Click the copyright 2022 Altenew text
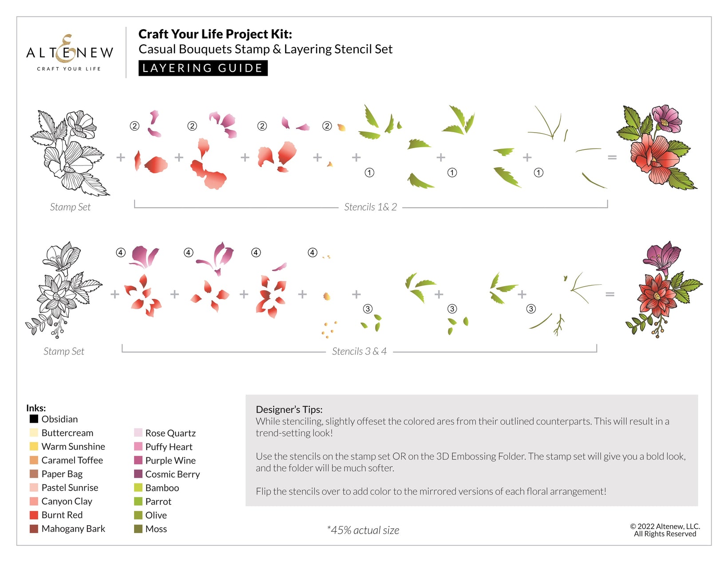Screen dimensions: 728x562 pos(665,530)
